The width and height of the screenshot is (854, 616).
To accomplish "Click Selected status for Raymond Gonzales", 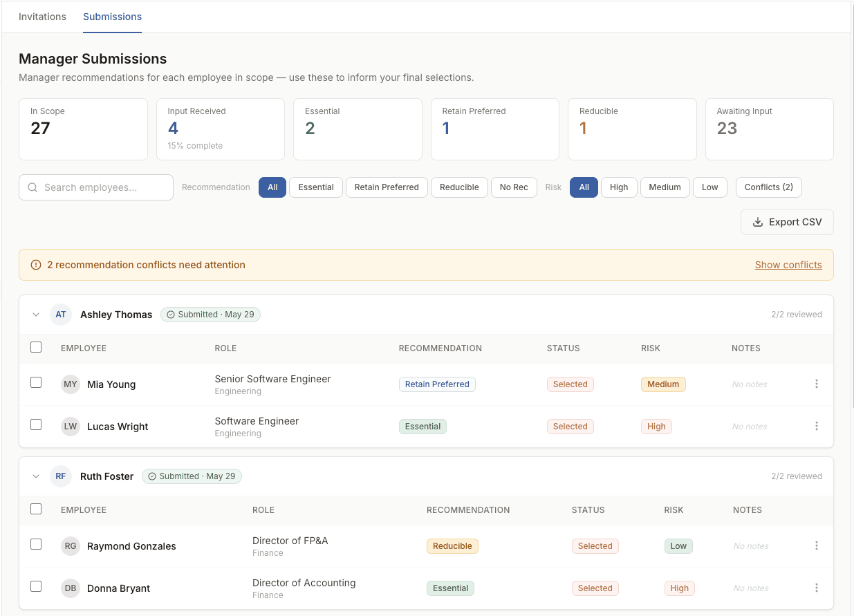I will [595, 546].
